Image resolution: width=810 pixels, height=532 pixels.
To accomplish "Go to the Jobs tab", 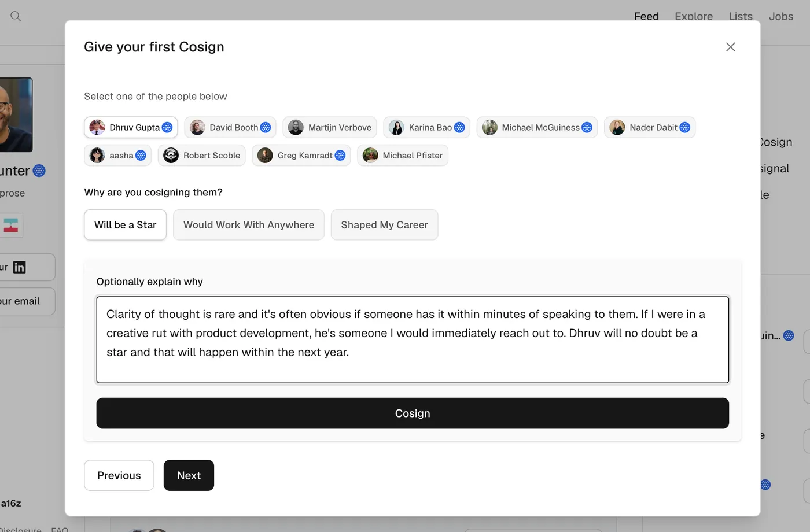I will pyautogui.click(x=781, y=16).
